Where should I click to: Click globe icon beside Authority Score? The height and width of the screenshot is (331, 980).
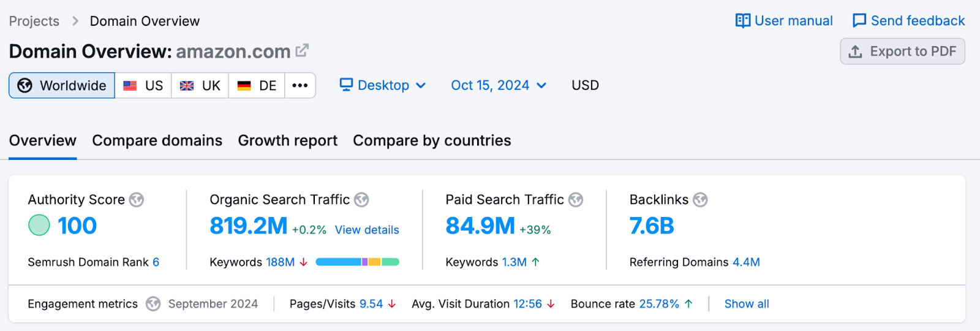tap(137, 200)
